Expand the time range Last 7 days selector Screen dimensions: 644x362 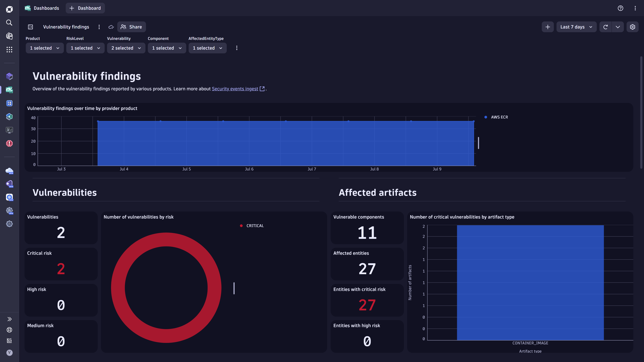click(x=575, y=27)
